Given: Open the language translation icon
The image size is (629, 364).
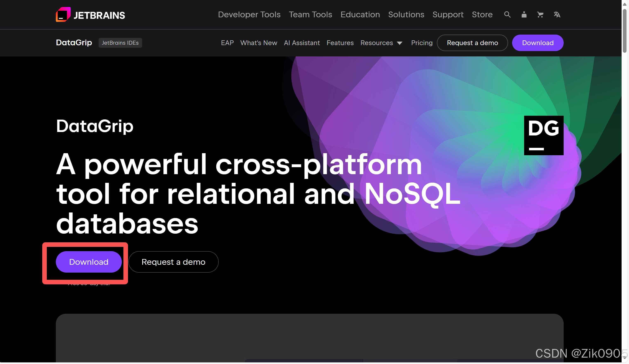Looking at the screenshot, I should pos(557,14).
